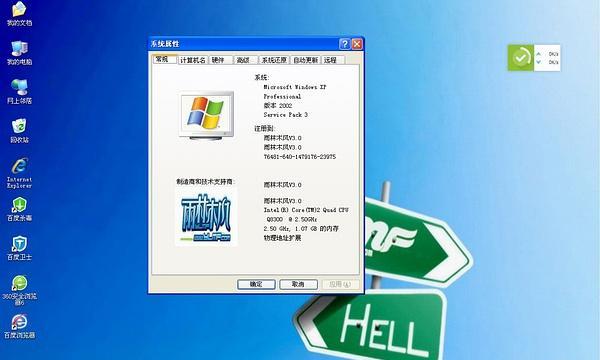Switch to the 系统还原 tab
The height and width of the screenshot is (360, 600).
point(274,60)
